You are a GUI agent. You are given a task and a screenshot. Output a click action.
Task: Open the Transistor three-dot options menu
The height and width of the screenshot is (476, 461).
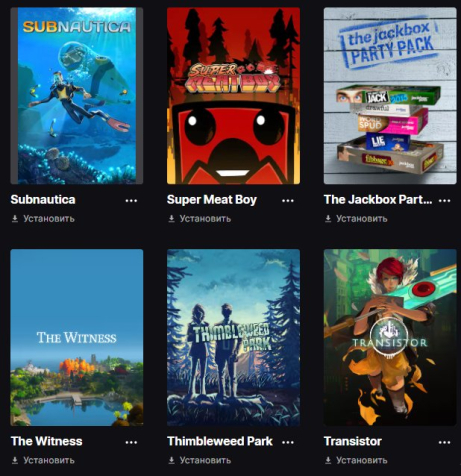pyautogui.click(x=444, y=442)
